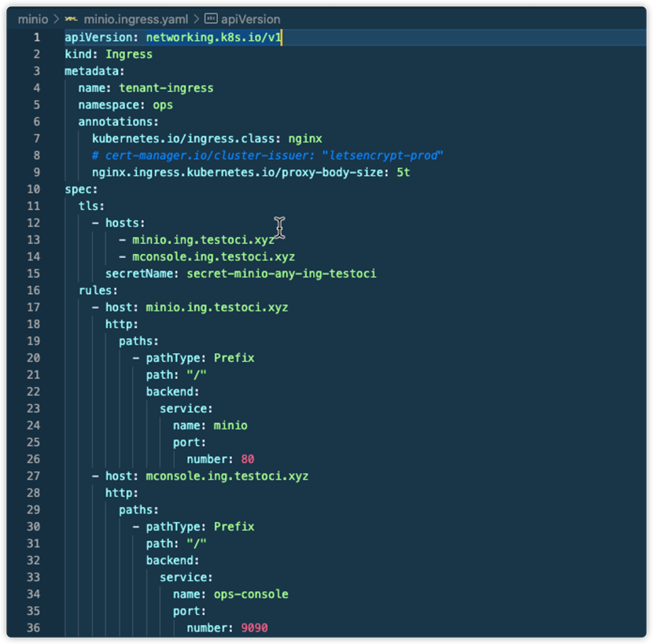Click host mconsole.ing.testoci.xyz on line 27
The image size is (653, 644).
pyautogui.click(x=227, y=477)
